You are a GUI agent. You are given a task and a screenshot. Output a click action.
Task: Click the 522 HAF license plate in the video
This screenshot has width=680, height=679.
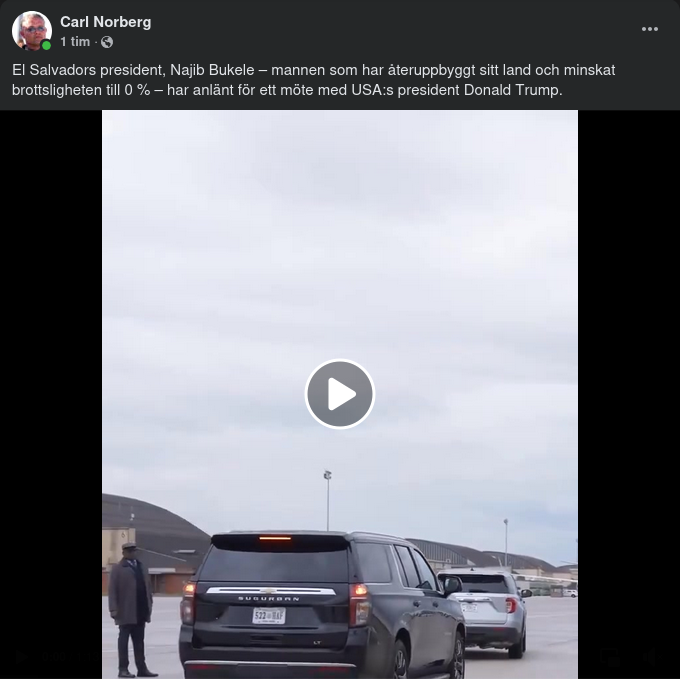(x=269, y=616)
